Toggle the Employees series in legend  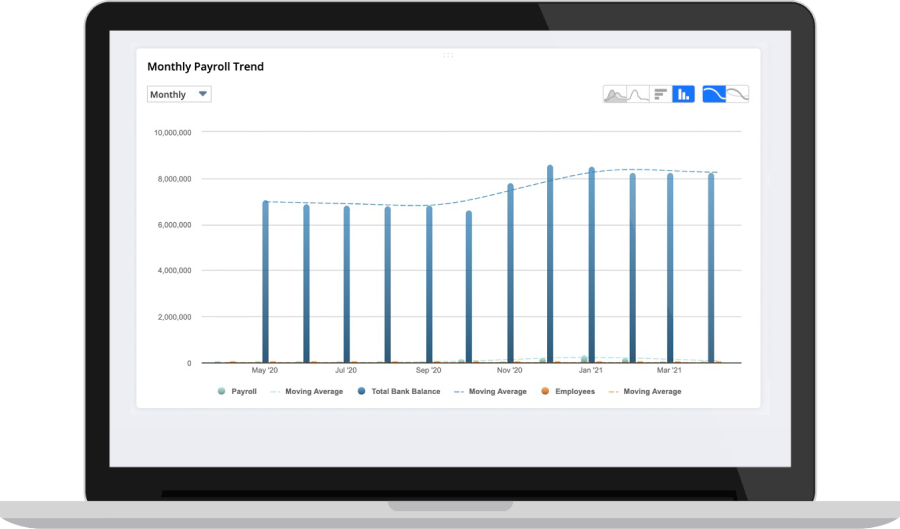tap(568, 391)
